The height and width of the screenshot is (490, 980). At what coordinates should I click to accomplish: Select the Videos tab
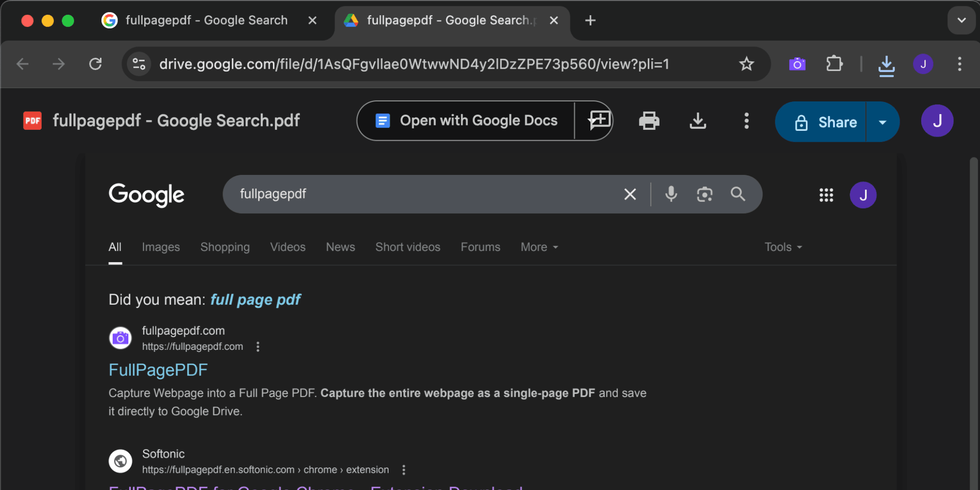tap(288, 247)
